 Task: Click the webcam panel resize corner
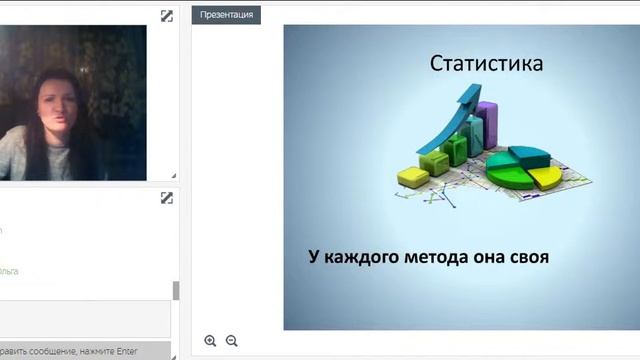[174, 176]
